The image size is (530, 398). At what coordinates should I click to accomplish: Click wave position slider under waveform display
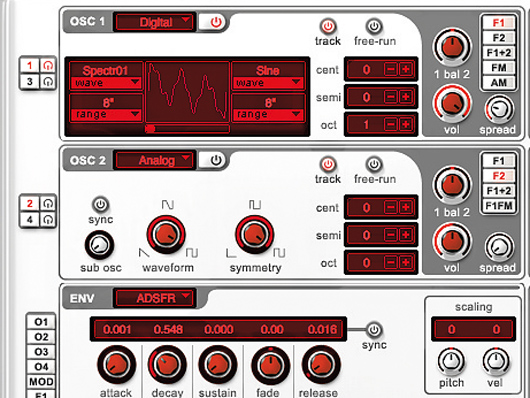pyautogui.click(x=187, y=128)
